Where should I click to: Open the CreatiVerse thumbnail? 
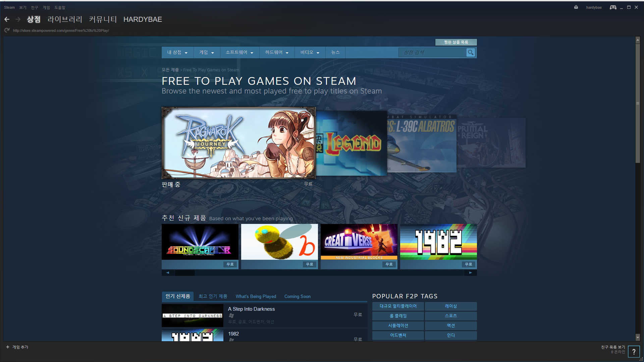coord(359,242)
